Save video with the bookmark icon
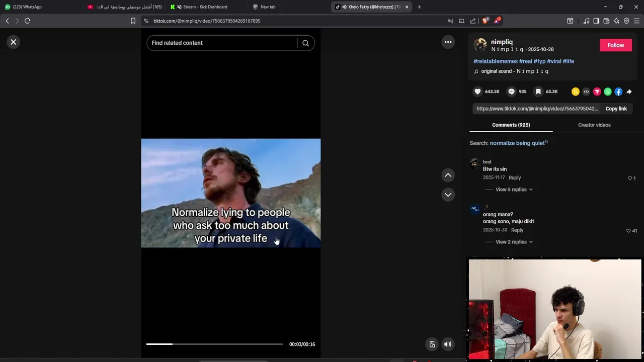 tap(538, 92)
